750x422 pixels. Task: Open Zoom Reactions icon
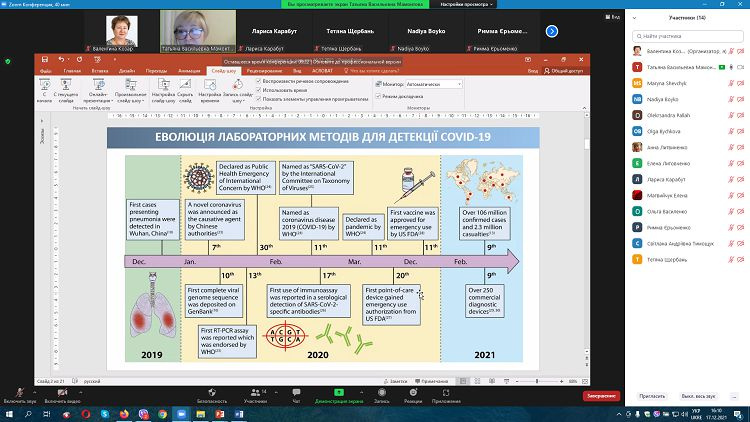click(413, 392)
